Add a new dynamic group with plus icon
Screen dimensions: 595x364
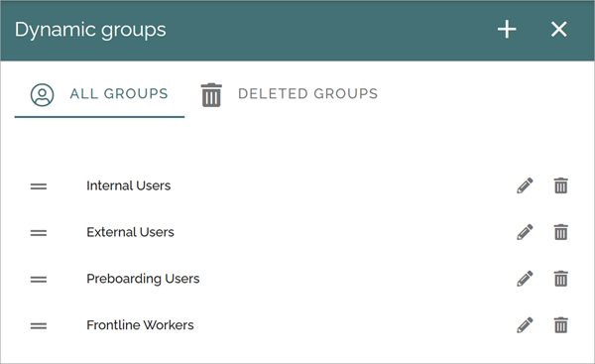[507, 29]
